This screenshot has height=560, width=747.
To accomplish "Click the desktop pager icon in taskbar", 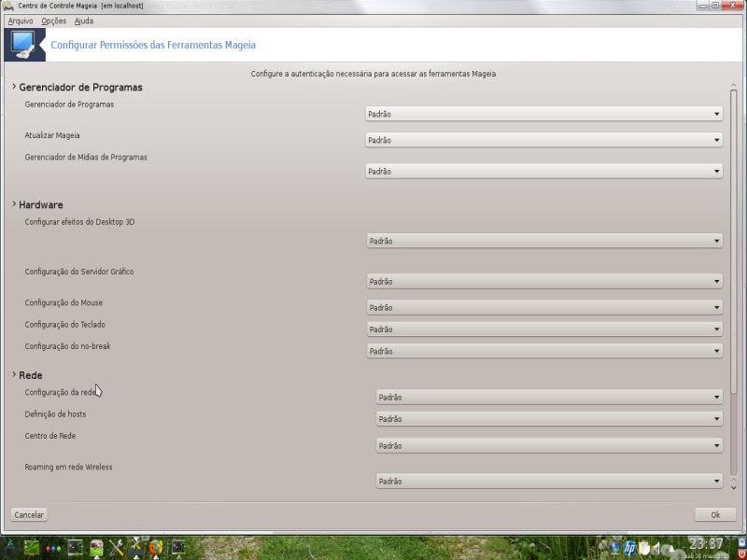I will pyautogui.click(x=32, y=548).
